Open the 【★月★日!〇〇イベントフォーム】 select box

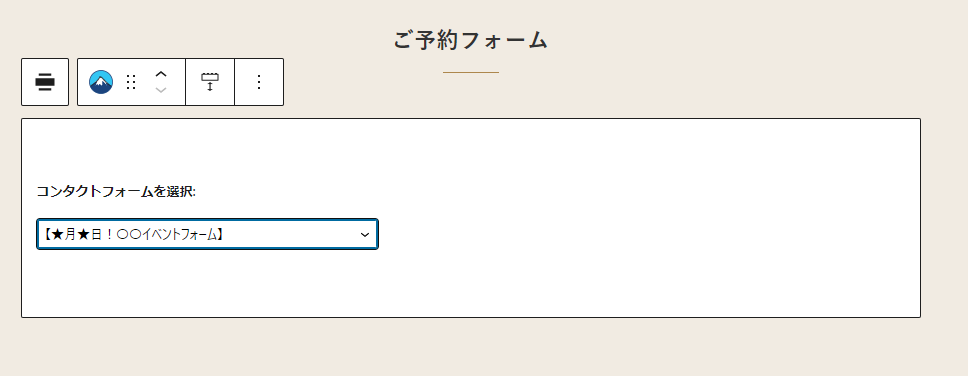pyautogui.click(x=207, y=234)
